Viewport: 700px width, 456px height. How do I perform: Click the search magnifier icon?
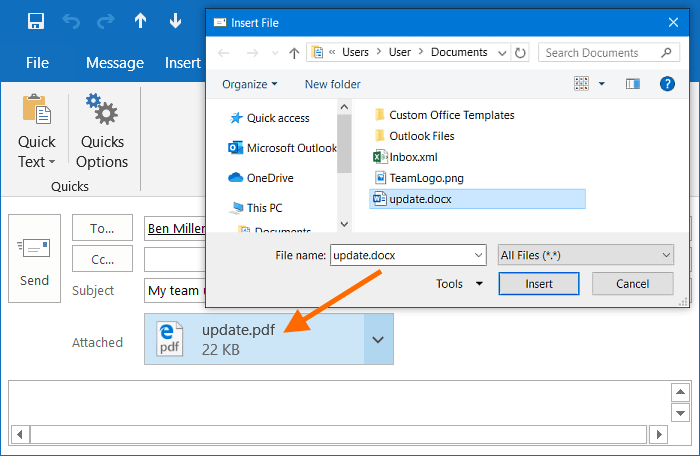666,53
